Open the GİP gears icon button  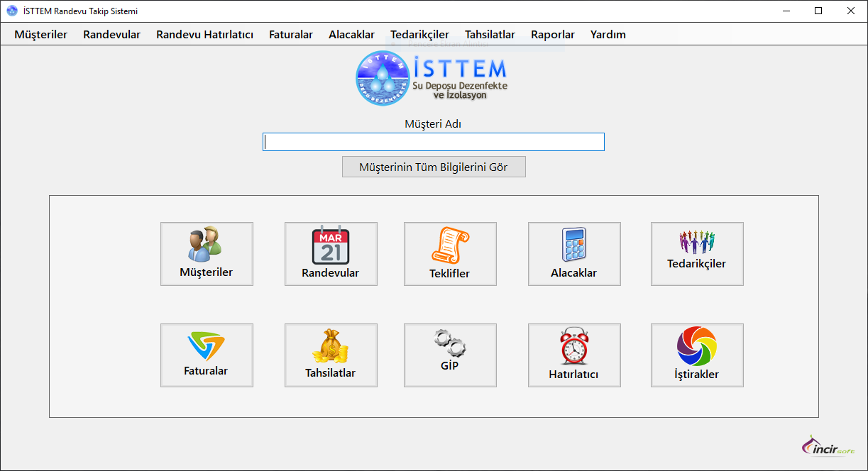(x=450, y=355)
